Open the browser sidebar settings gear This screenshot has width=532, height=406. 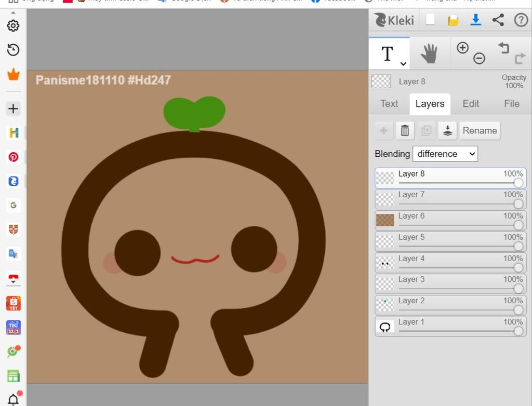click(x=13, y=25)
